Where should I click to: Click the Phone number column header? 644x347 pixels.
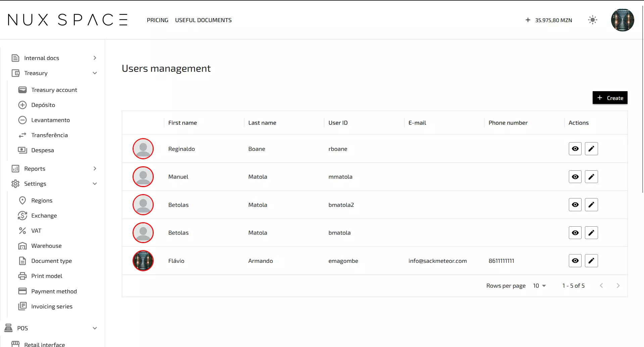(508, 123)
